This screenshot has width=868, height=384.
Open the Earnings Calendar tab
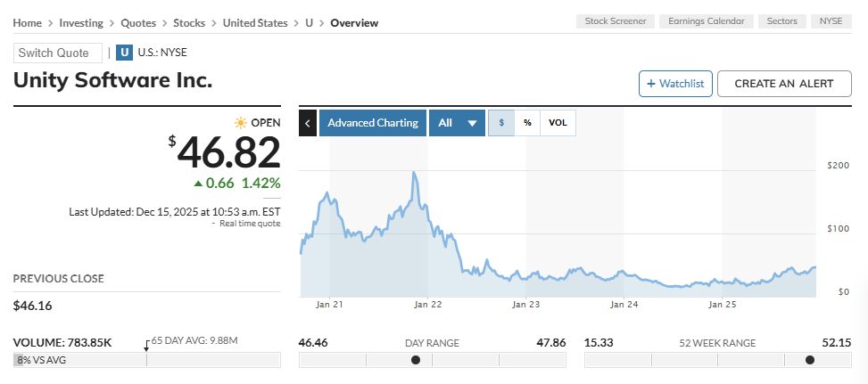point(707,21)
